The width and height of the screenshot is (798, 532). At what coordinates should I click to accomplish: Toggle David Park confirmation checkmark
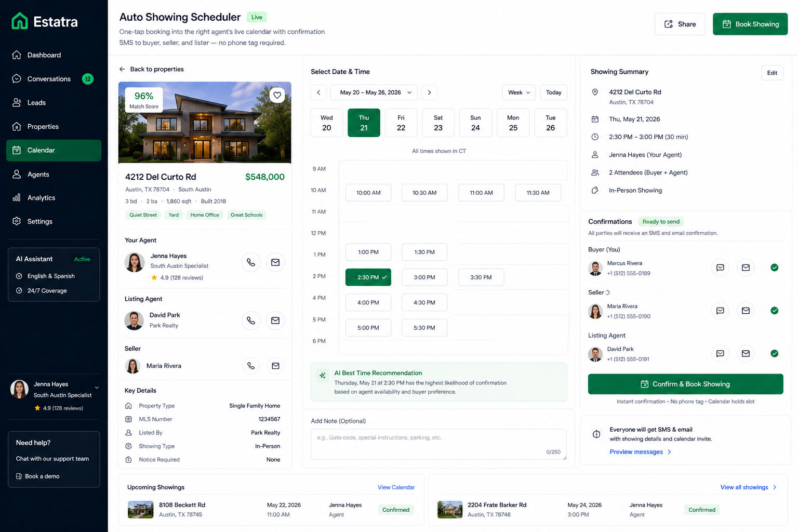click(x=774, y=353)
